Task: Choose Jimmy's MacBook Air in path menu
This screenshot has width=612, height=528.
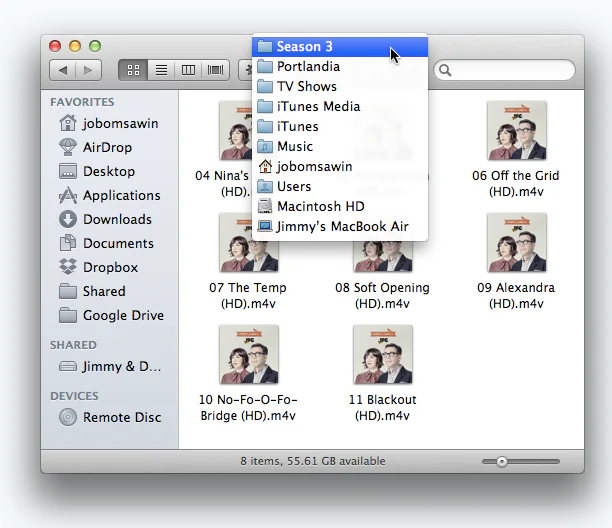Action: [x=340, y=226]
